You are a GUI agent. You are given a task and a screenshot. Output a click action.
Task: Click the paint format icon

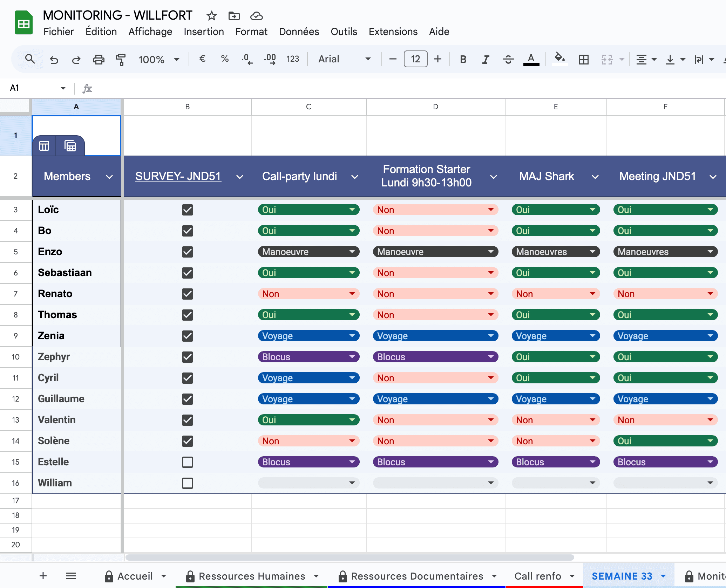(x=121, y=59)
